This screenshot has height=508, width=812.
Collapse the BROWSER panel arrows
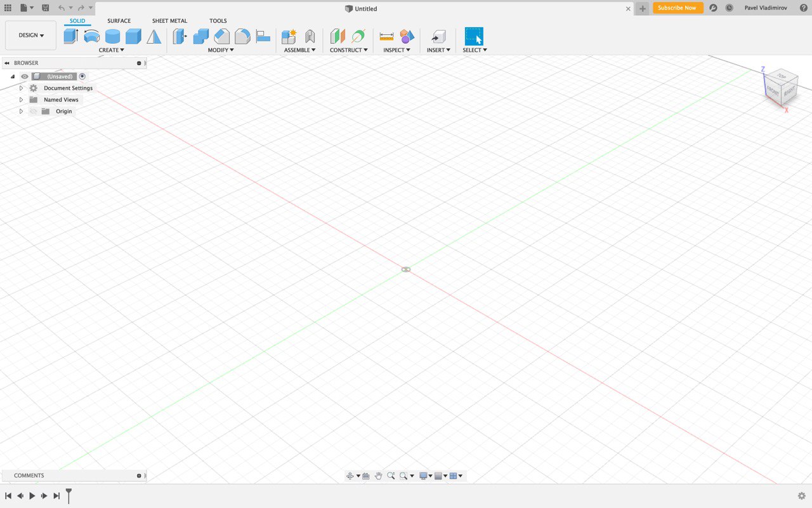(7, 63)
